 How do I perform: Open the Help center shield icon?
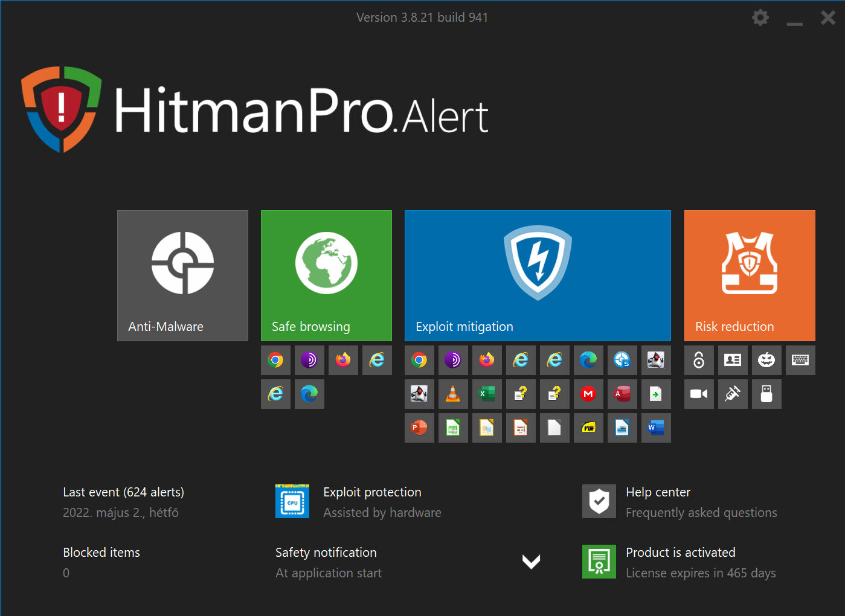(x=599, y=501)
